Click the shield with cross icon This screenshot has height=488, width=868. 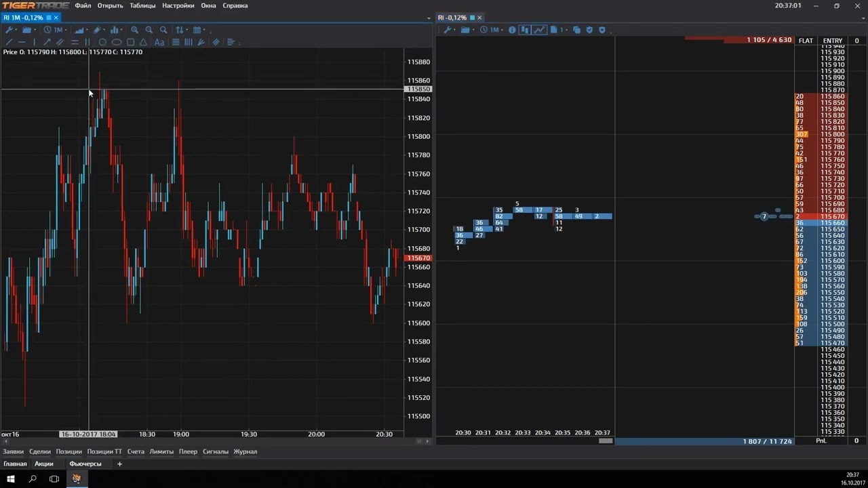(x=602, y=30)
